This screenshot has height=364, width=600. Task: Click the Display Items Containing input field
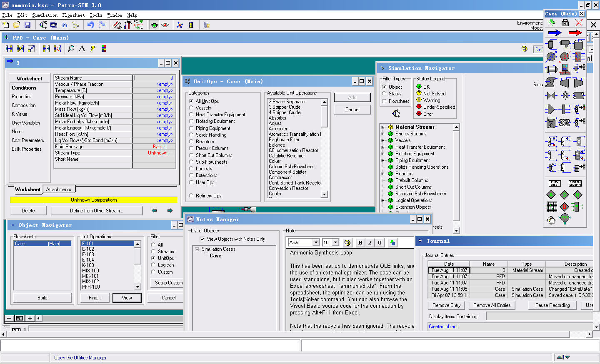click(x=540, y=317)
